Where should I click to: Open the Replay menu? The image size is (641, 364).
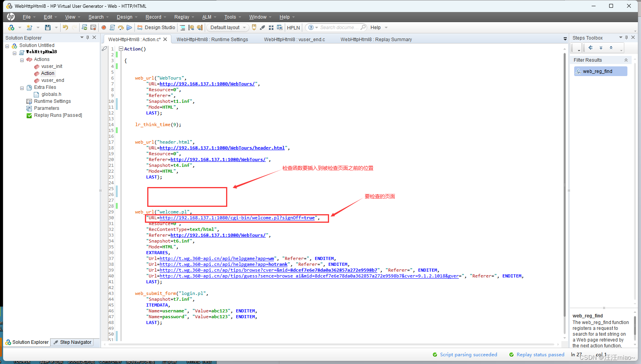tap(181, 17)
